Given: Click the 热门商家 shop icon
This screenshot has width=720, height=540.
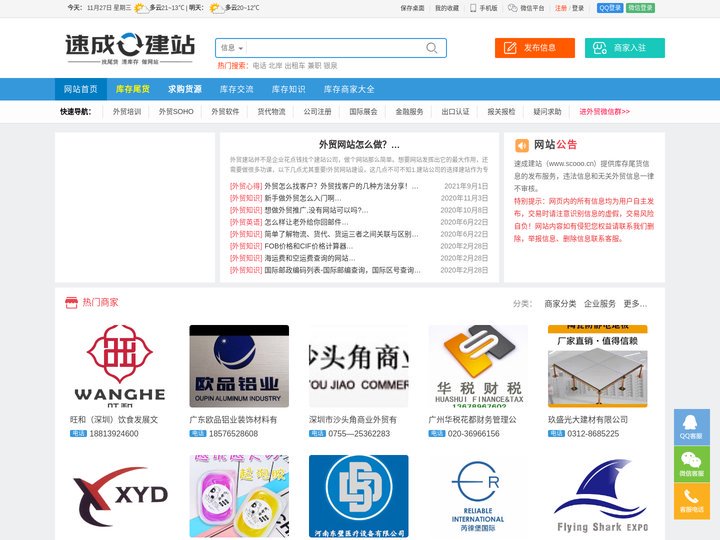Looking at the screenshot, I should click(x=72, y=303).
